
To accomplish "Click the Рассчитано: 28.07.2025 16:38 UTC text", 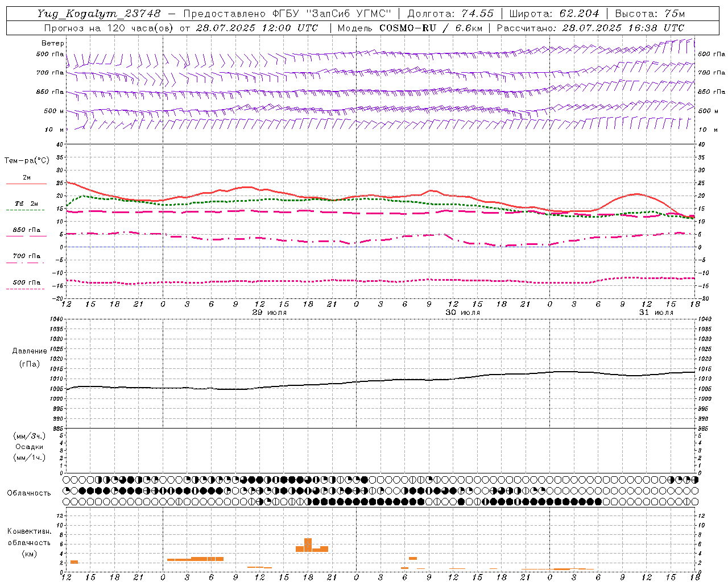I will click(x=590, y=28).
